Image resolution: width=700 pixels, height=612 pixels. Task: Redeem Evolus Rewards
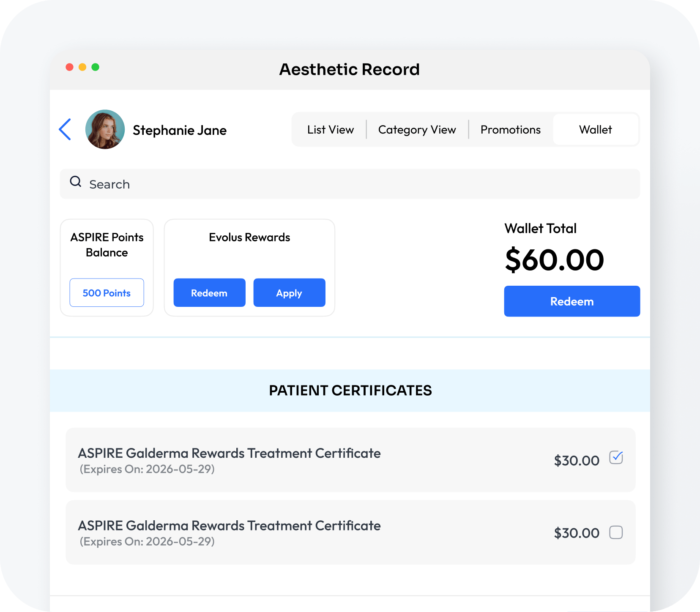(x=209, y=292)
